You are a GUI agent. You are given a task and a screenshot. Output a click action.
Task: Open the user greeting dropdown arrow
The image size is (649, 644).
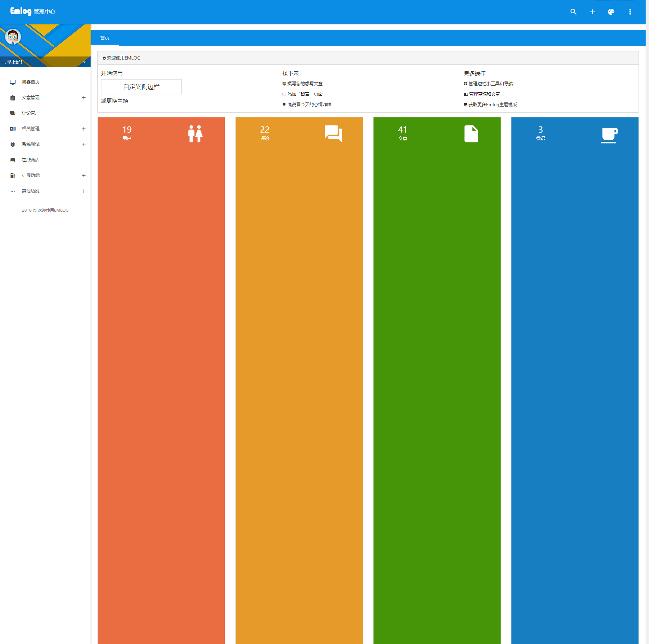coord(84,62)
